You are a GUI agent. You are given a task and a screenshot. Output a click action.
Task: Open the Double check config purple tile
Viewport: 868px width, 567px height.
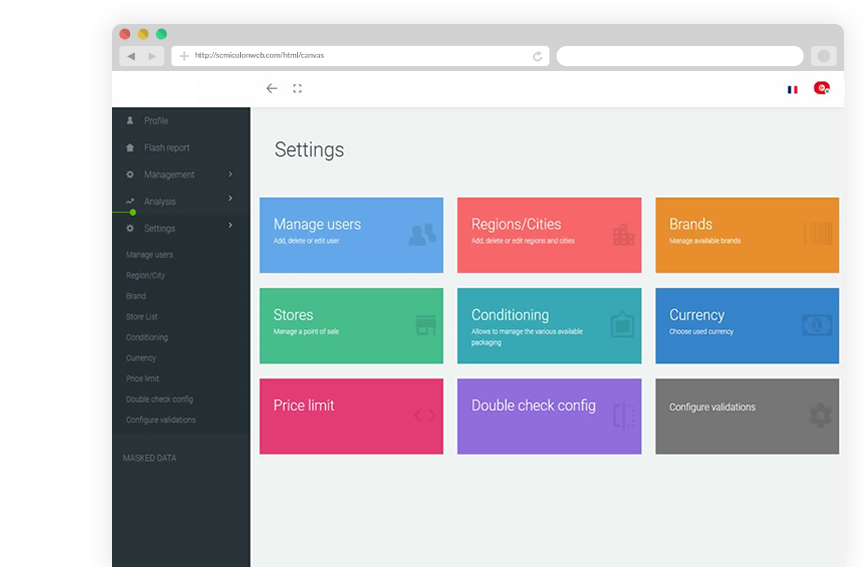pos(549,416)
